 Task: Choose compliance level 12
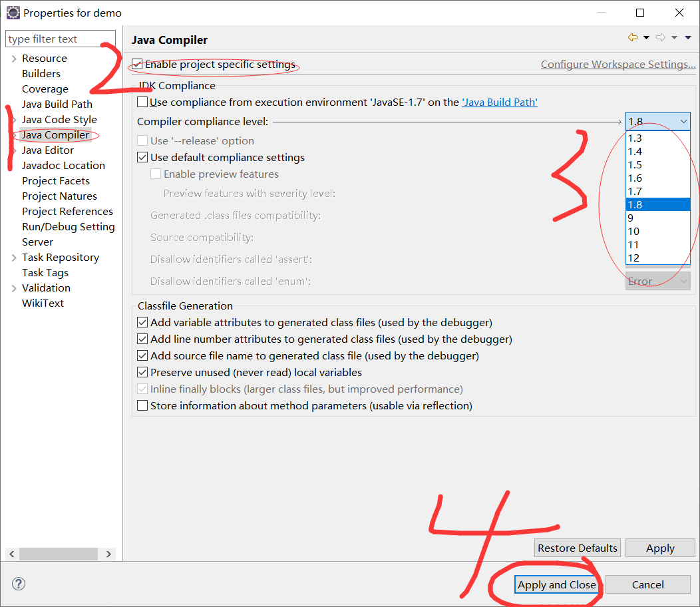pyautogui.click(x=657, y=258)
